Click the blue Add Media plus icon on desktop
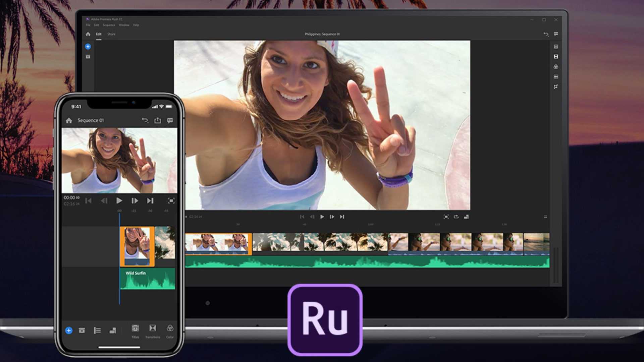The width and height of the screenshot is (644, 362). (x=88, y=47)
